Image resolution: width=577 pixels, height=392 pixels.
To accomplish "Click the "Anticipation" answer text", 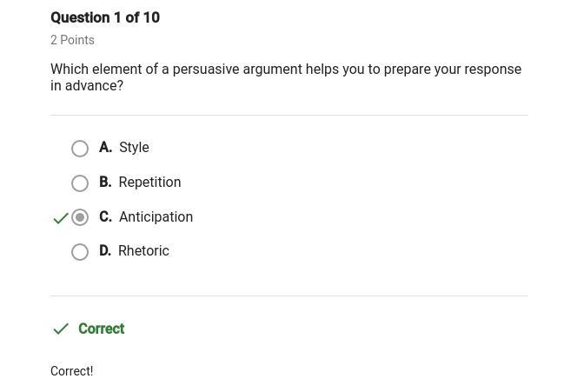I will [x=156, y=217].
